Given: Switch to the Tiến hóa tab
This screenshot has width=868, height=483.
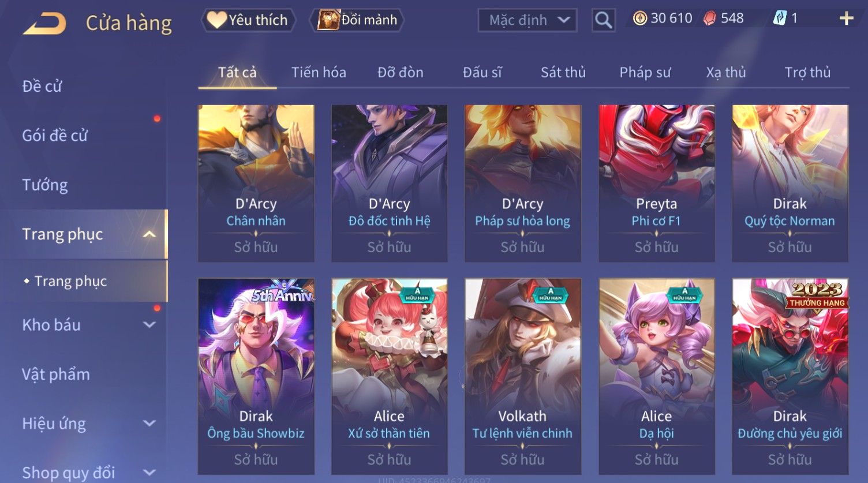Looking at the screenshot, I should coord(319,72).
